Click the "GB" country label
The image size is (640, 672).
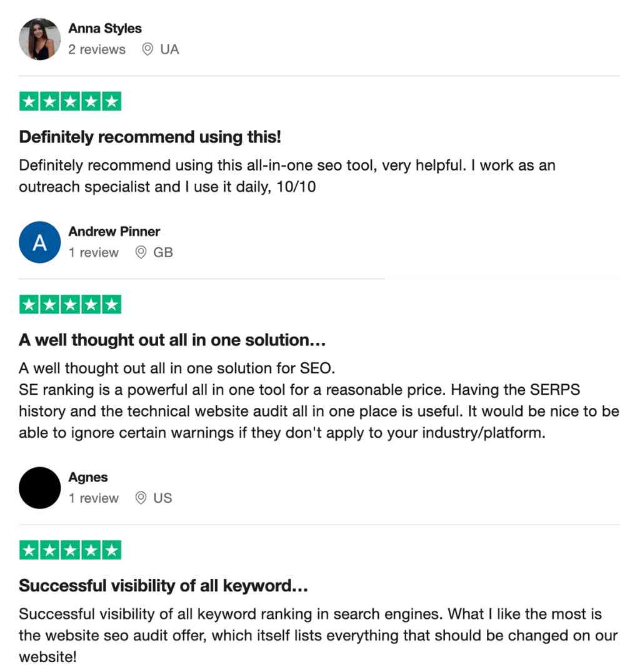(x=163, y=252)
